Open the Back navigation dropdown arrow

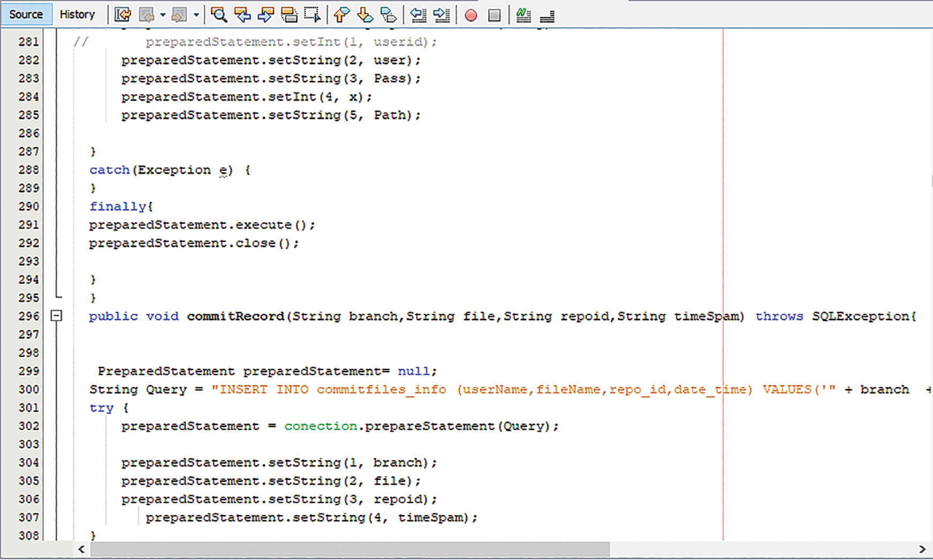pyautogui.click(x=163, y=15)
